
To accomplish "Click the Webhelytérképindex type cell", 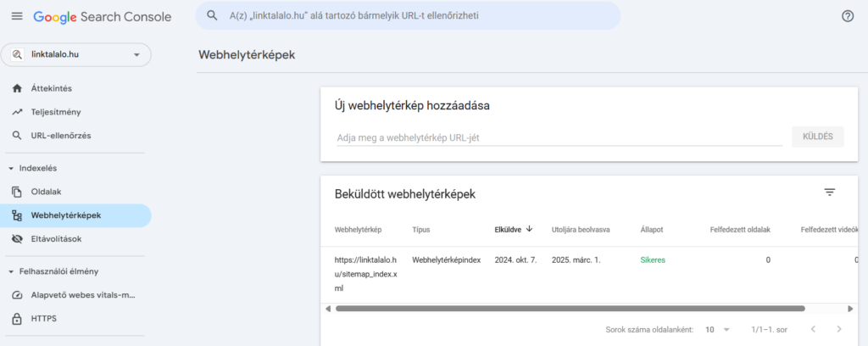I will [447, 260].
